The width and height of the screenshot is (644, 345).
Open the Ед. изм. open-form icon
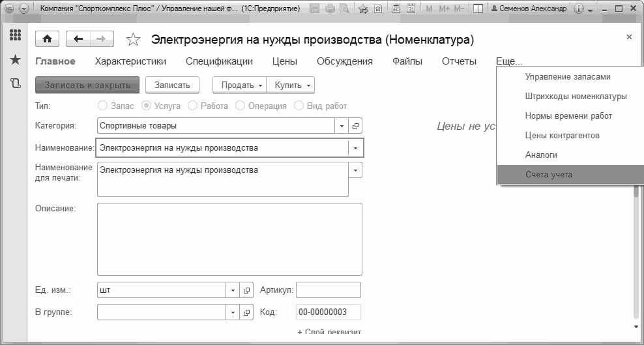pos(246,290)
